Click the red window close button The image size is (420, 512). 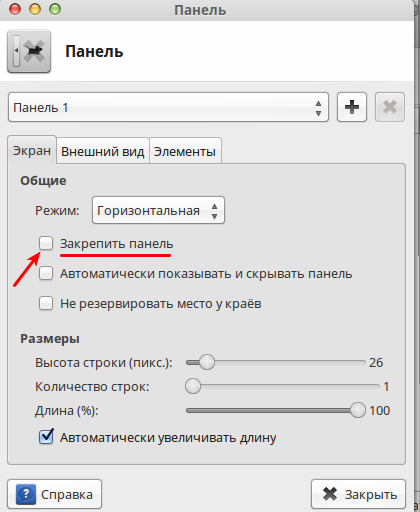point(15,9)
